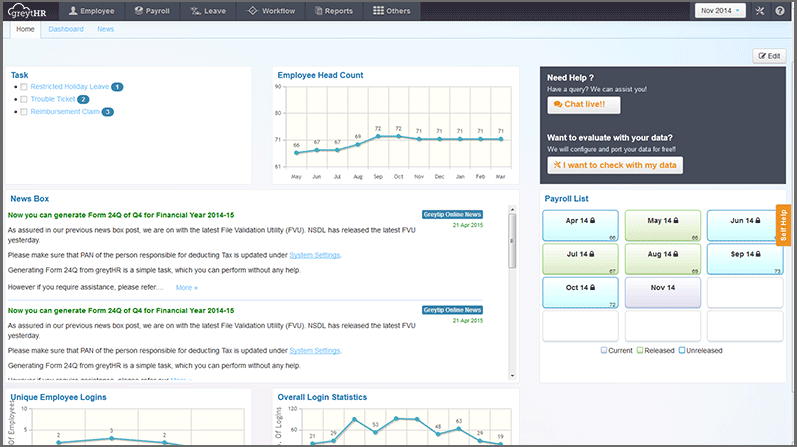Screen dimensions: 797x447
Task: Open the Reports menu
Action: pos(334,11)
